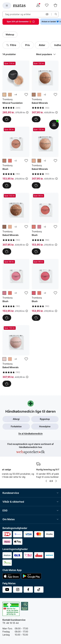The height and width of the screenshot is (644, 61).
Task: Open the user account icon
Action: point(38,5)
